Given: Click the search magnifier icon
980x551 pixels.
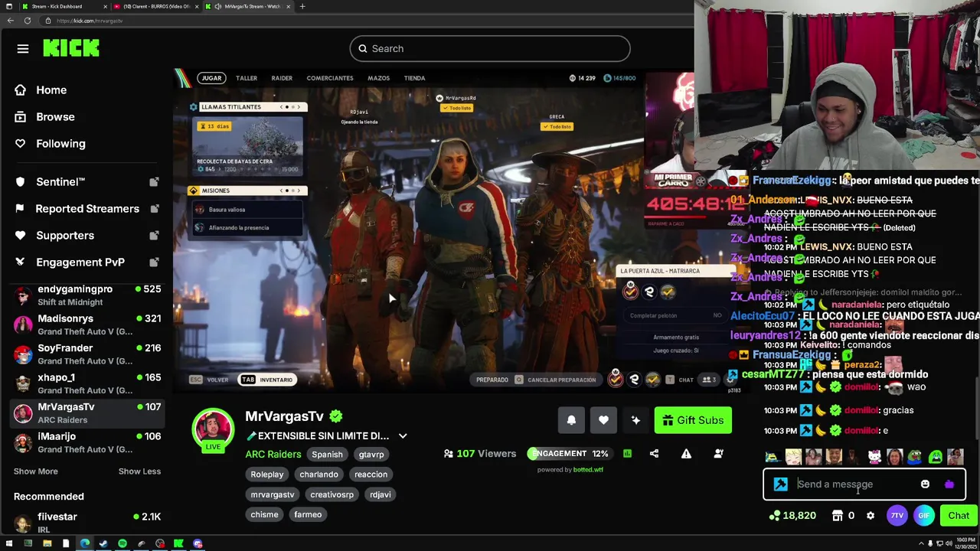Looking at the screenshot, I should (363, 49).
